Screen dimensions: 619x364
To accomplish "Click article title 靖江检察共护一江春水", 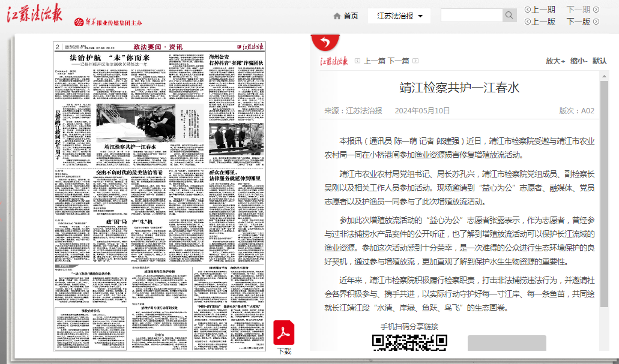I will [x=459, y=88].
